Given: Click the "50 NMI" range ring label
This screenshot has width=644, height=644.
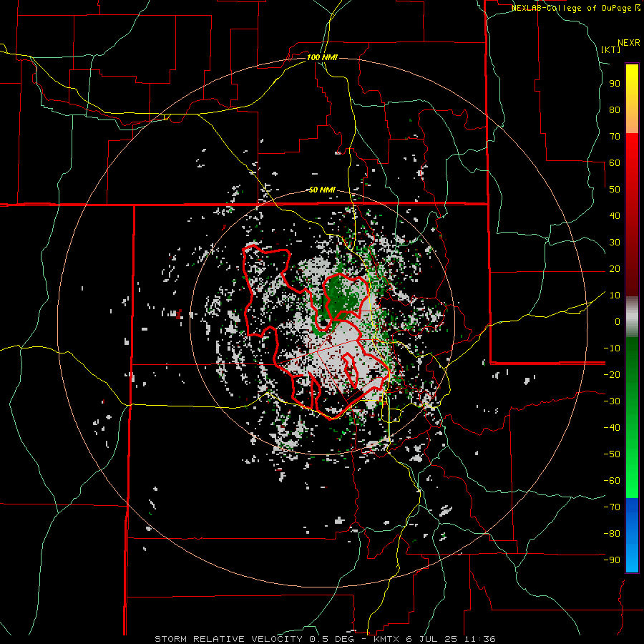Looking at the screenshot, I should coord(322,190).
